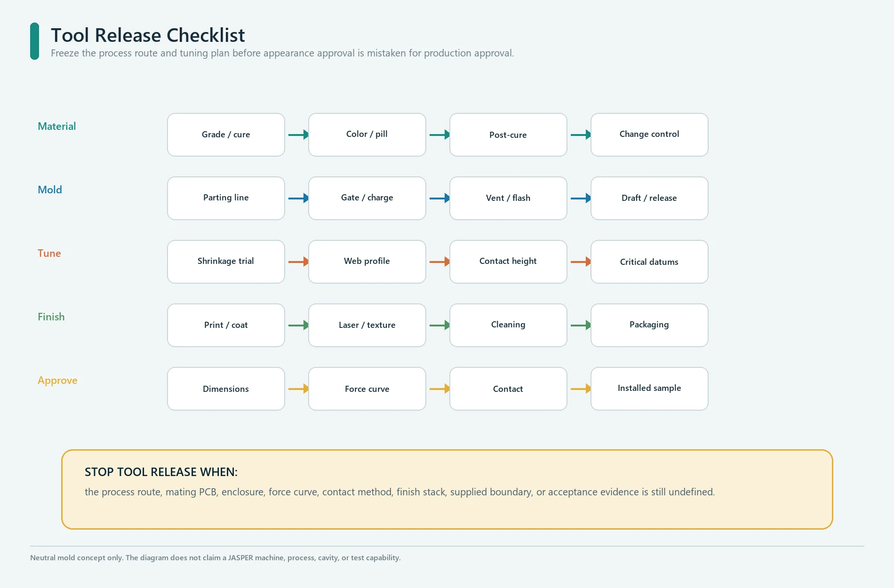Click the orange arrow before Critical datums
The width and height of the screenshot is (894, 588).
tap(581, 262)
